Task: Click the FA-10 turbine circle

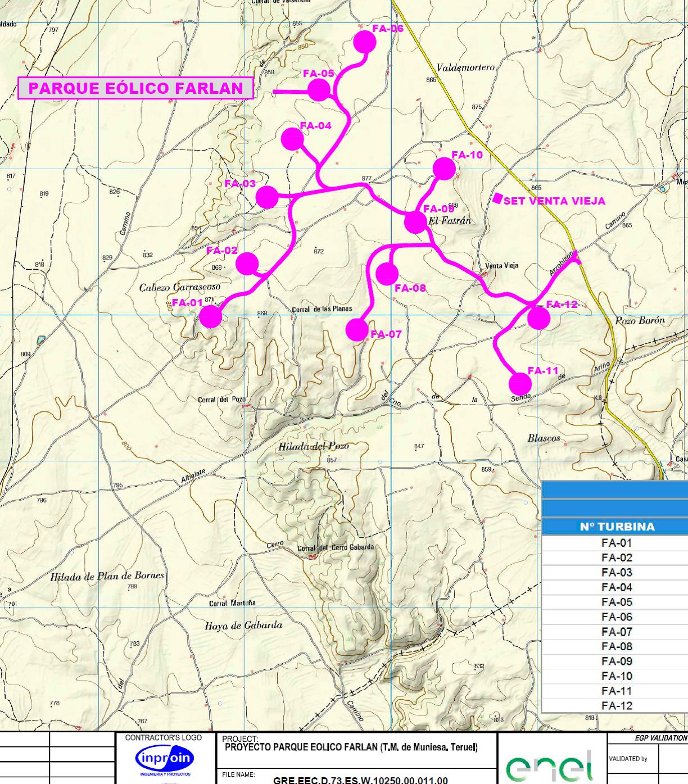Action: [x=444, y=169]
